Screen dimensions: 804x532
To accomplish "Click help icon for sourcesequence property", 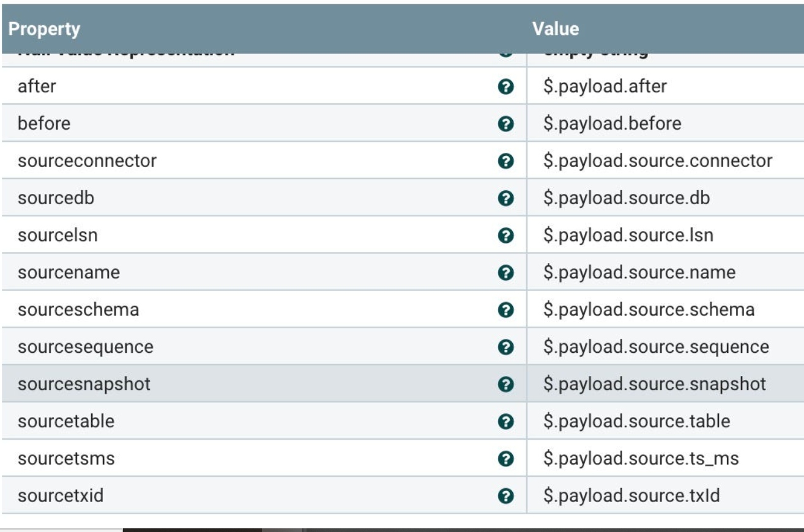I will [505, 347].
